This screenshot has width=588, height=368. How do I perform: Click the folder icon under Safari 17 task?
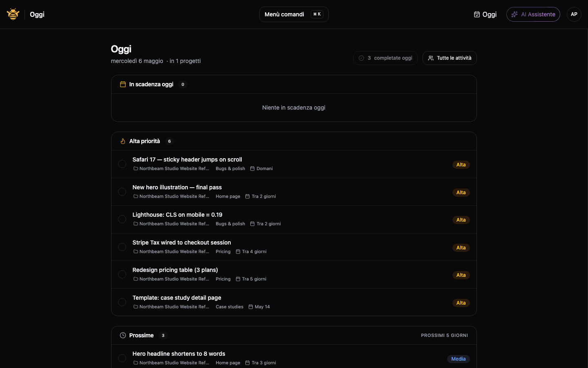pos(136,168)
